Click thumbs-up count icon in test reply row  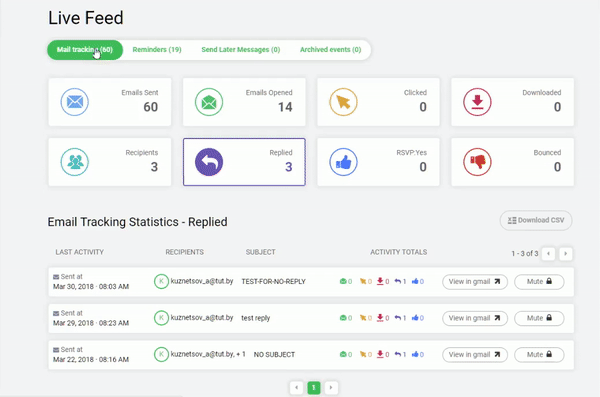(415, 318)
